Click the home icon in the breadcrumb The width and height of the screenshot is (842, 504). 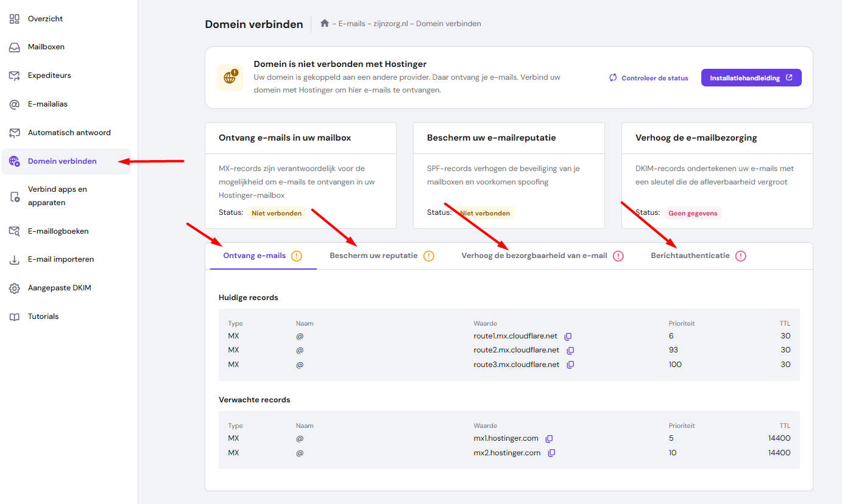tap(324, 23)
